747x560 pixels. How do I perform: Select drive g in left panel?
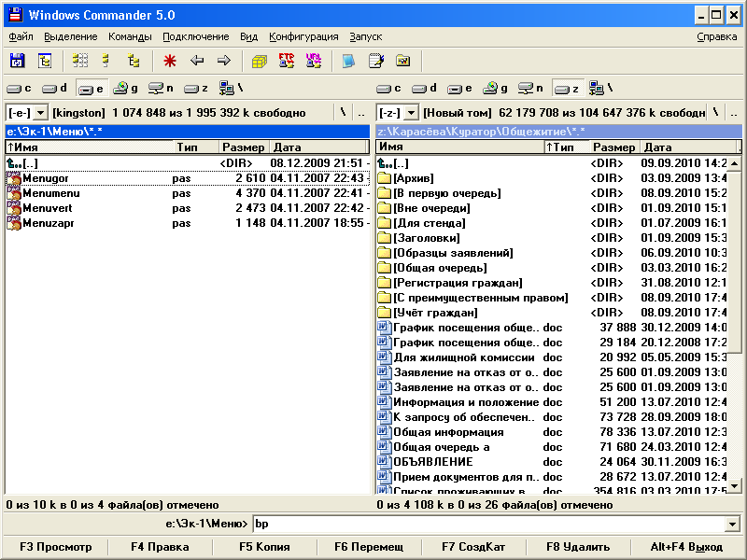(126, 88)
